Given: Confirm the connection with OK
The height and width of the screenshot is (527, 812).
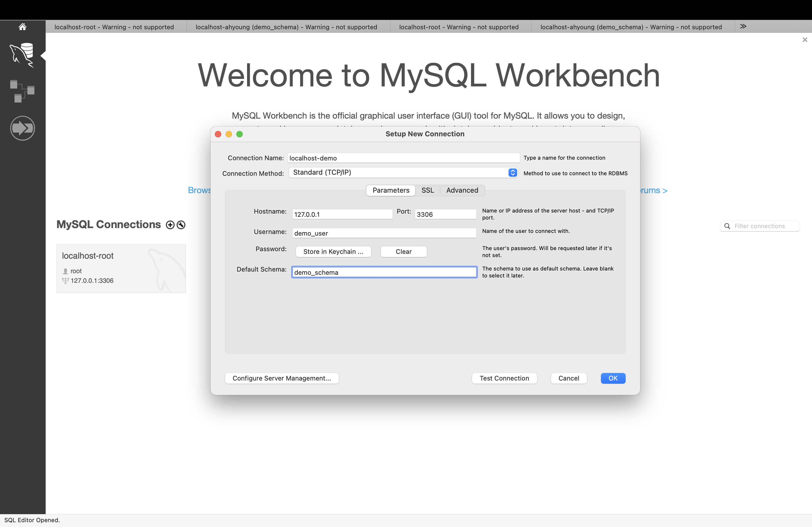Looking at the screenshot, I should click(613, 378).
